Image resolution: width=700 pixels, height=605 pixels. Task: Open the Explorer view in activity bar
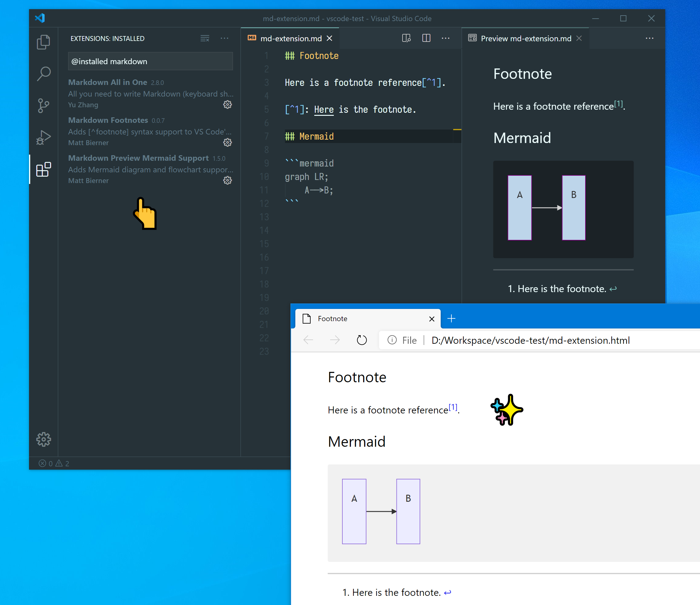(43, 42)
